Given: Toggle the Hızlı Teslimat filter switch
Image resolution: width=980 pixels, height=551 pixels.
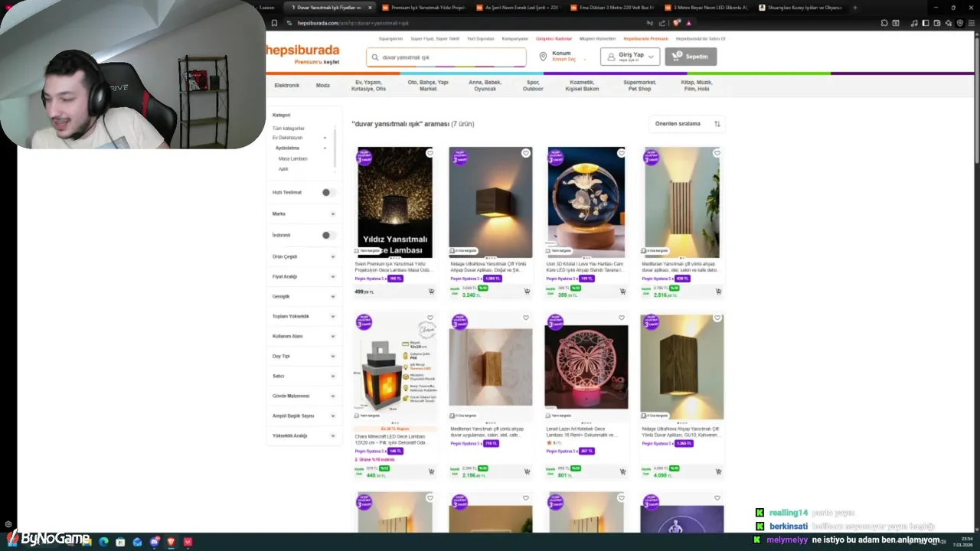Looking at the screenshot, I should 328,192.
